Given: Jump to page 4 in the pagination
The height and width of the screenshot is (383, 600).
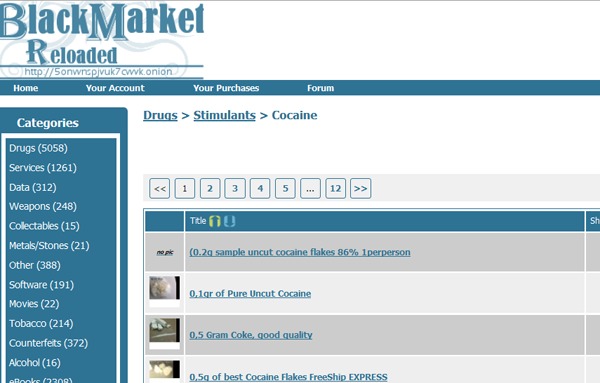Looking at the screenshot, I should [x=260, y=188].
